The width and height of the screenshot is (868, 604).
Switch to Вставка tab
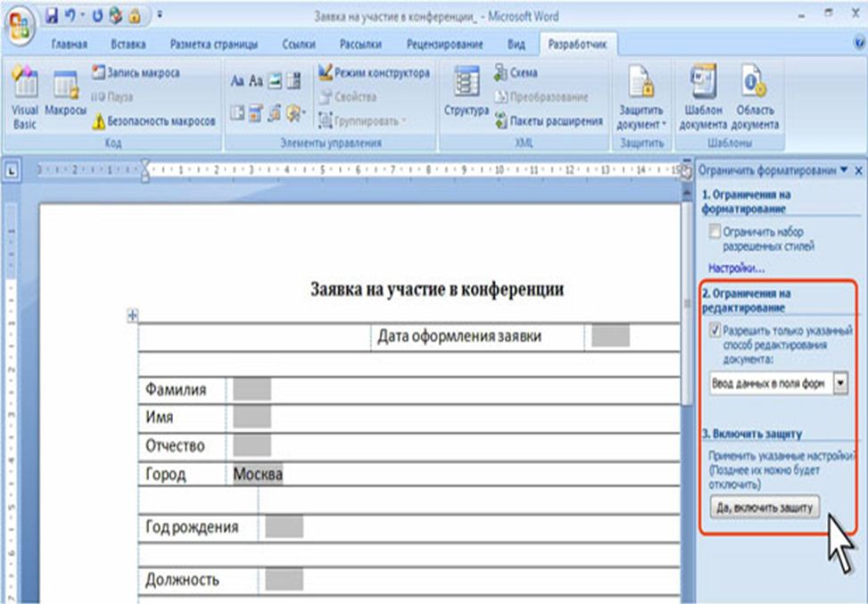pyautogui.click(x=128, y=45)
